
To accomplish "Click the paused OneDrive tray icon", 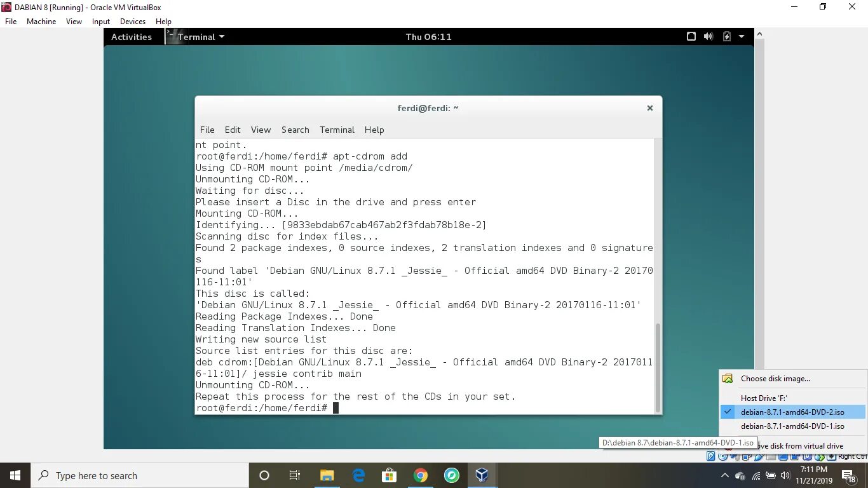I will click(x=740, y=476).
